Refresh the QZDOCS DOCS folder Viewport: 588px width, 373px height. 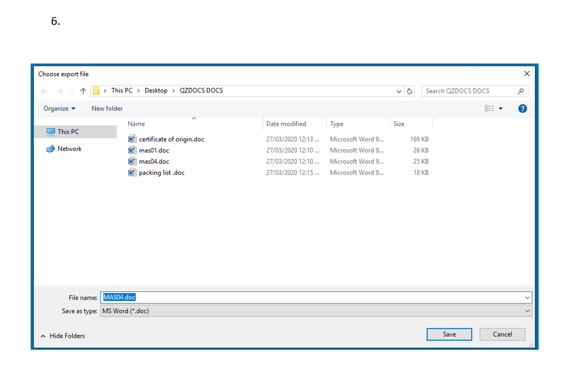pyautogui.click(x=410, y=91)
